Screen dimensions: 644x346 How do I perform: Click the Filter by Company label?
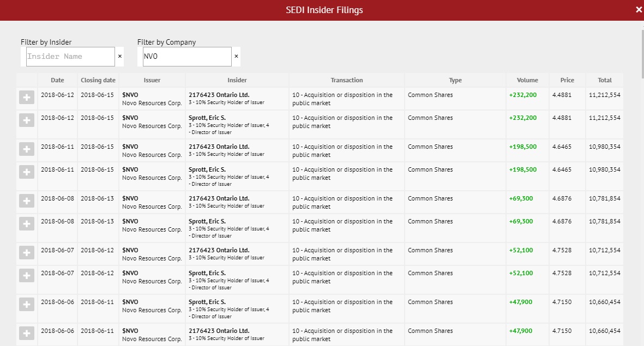(166, 42)
